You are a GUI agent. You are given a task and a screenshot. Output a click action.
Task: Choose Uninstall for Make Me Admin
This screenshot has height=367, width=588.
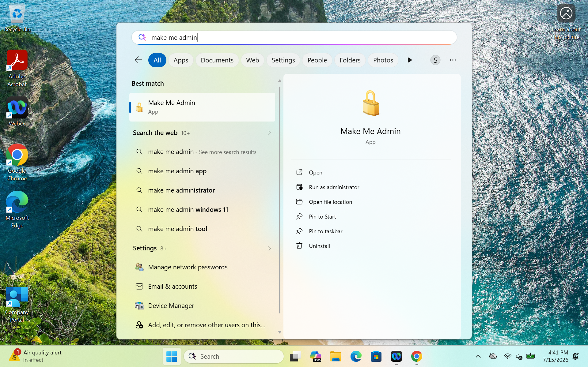[x=371, y=246]
